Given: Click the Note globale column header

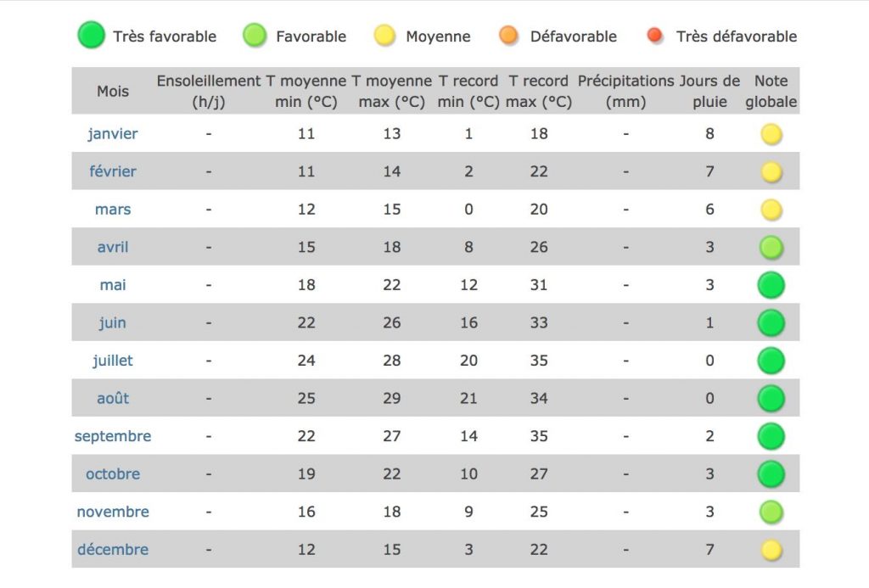Looking at the screenshot, I should pyautogui.click(x=771, y=91).
